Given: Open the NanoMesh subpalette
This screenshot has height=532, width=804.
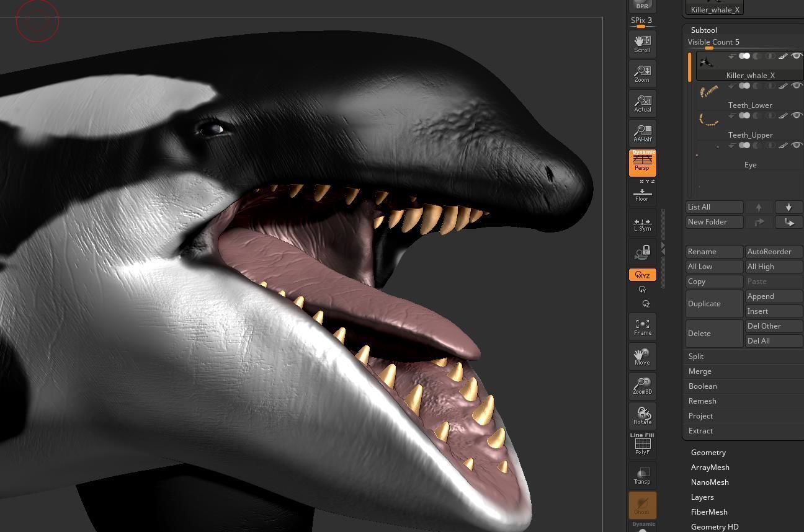Looking at the screenshot, I should click(710, 482).
